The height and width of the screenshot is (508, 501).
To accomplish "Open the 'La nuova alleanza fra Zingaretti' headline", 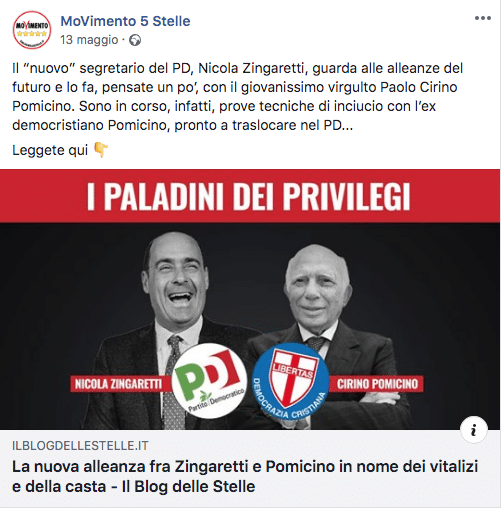I will tap(245, 476).
